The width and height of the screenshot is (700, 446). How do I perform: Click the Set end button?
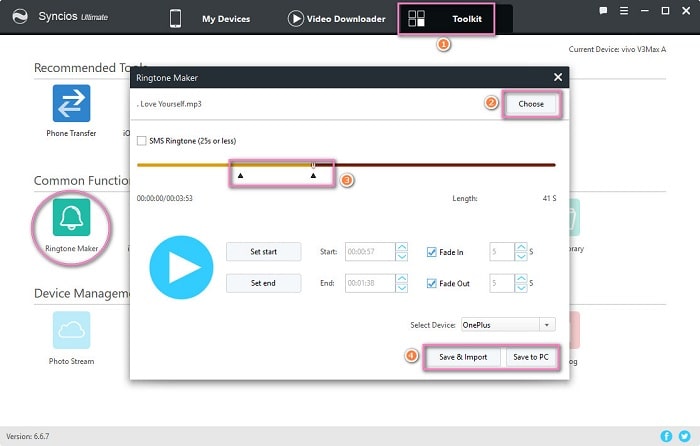(263, 283)
